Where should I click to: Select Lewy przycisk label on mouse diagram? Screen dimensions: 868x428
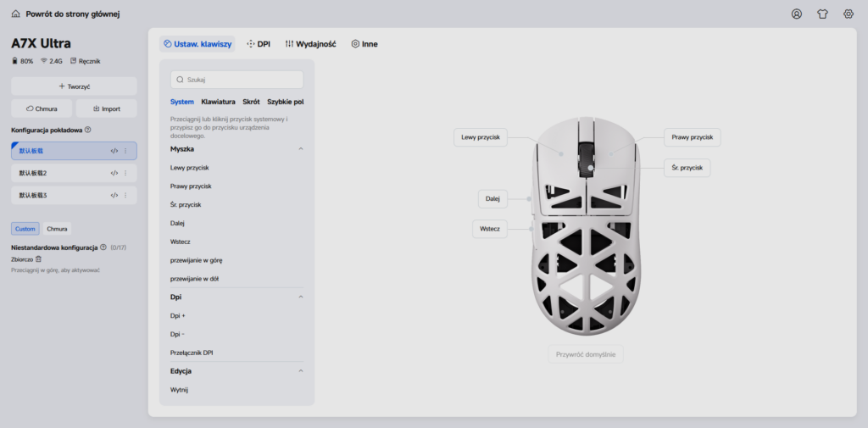point(481,137)
